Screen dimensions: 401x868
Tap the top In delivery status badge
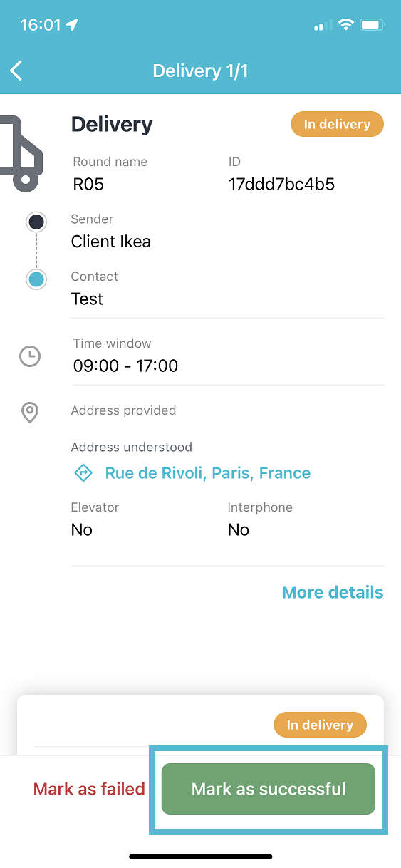click(x=337, y=124)
